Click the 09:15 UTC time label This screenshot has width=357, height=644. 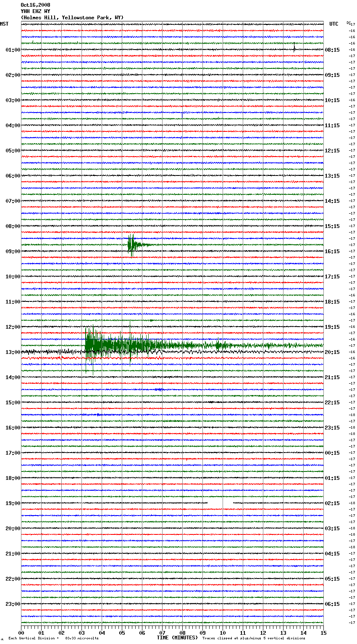click(332, 75)
